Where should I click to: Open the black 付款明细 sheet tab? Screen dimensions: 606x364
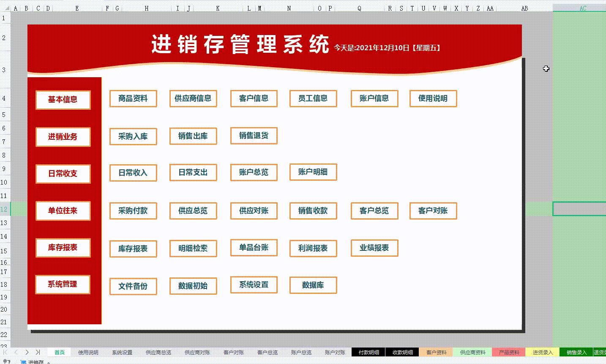coord(369,352)
